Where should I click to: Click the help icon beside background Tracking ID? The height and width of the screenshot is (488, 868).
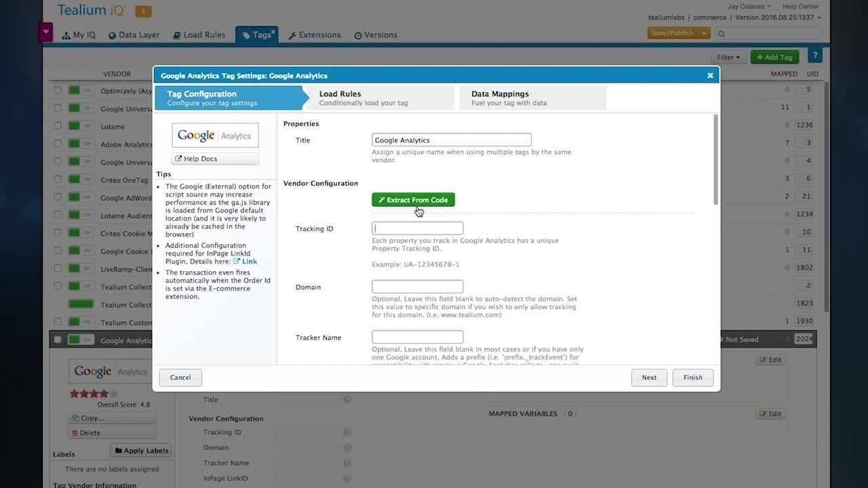point(347,432)
